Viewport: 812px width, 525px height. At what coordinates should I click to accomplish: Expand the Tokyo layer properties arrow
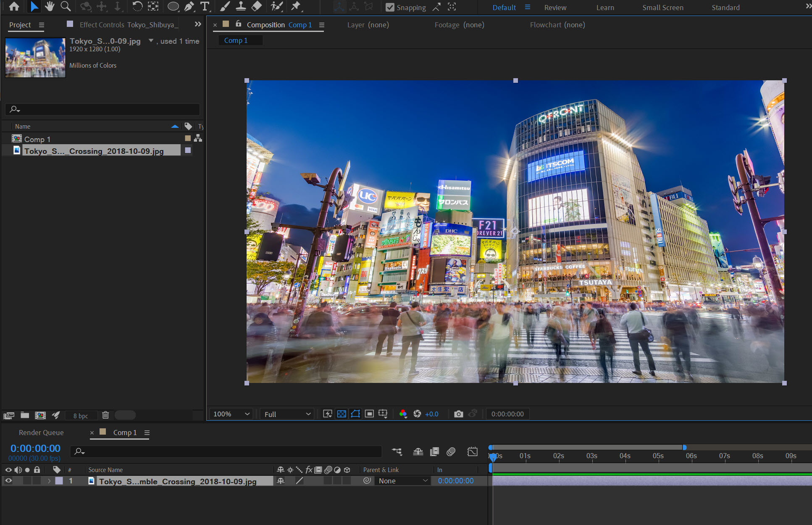tap(49, 481)
